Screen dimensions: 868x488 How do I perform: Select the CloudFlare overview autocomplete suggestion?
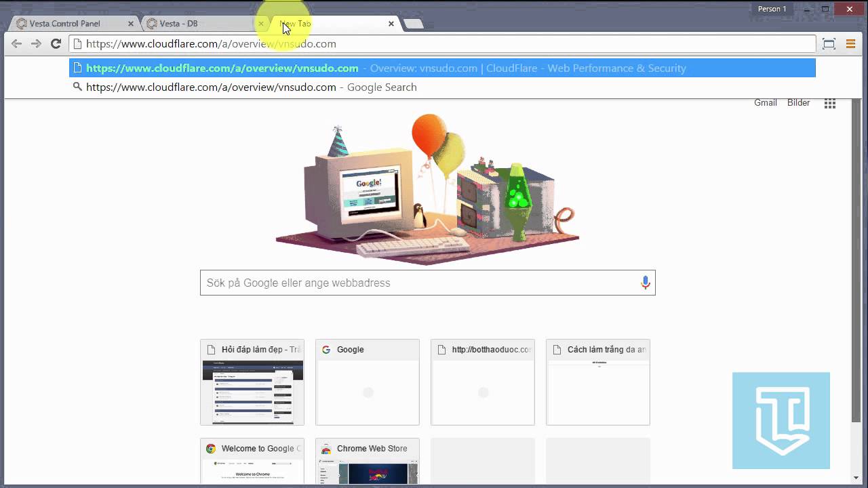click(442, 68)
